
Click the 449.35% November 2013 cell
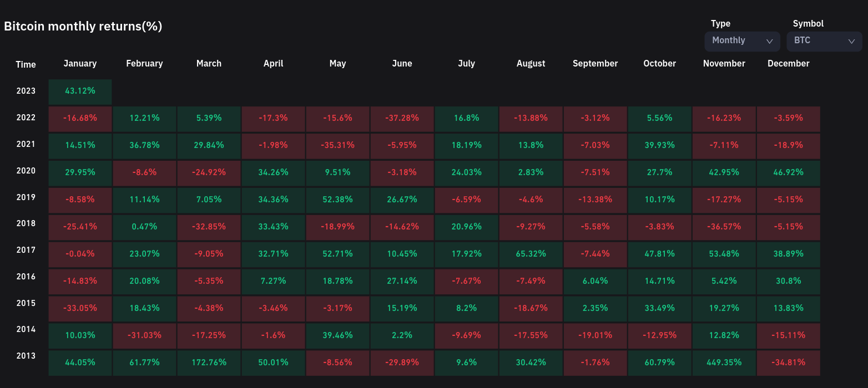[x=724, y=363]
